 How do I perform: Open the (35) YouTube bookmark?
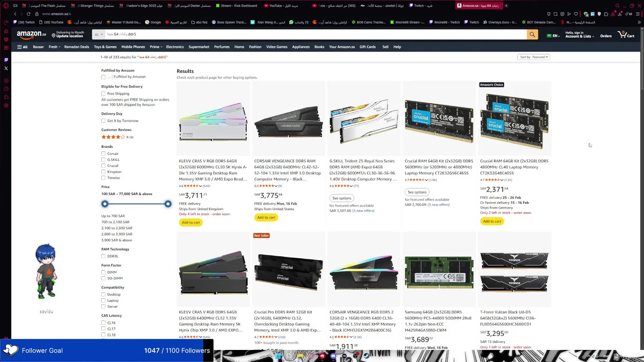pos(50,22)
